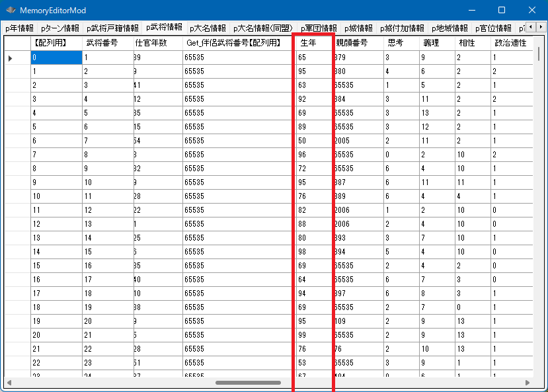
Task: Click the horizontal scrollbar left arrow
Action: [9, 383]
